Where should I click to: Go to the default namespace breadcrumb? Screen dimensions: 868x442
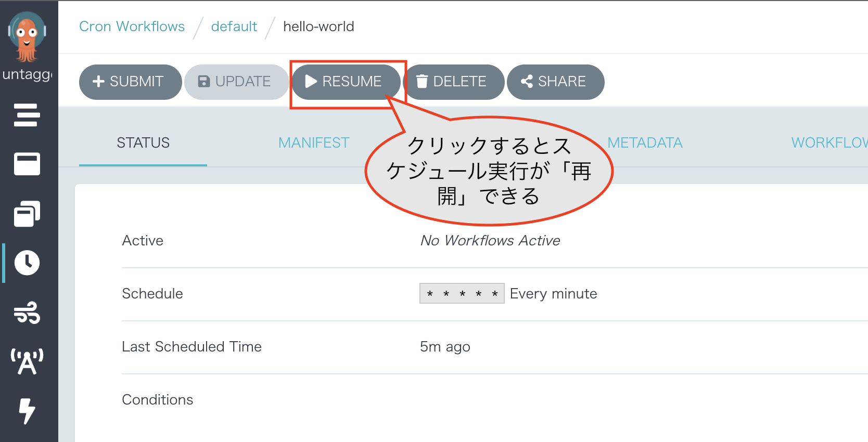pos(234,27)
